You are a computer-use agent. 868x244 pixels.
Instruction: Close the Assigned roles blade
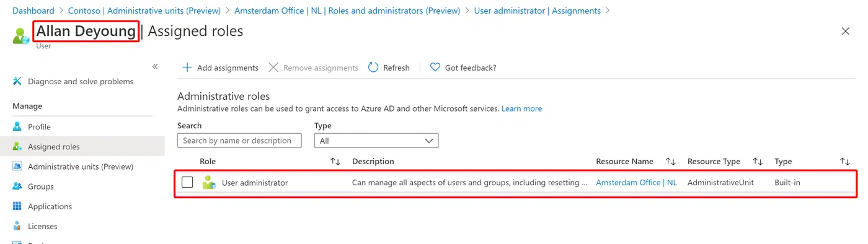pyautogui.click(x=845, y=31)
